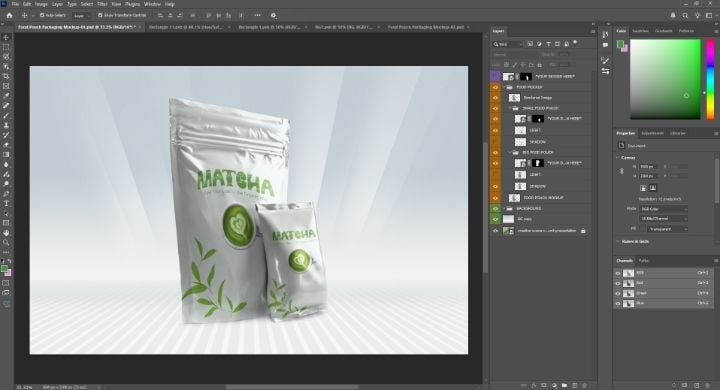Open the Image menu
This screenshot has height=390, width=720.
(41, 4)
